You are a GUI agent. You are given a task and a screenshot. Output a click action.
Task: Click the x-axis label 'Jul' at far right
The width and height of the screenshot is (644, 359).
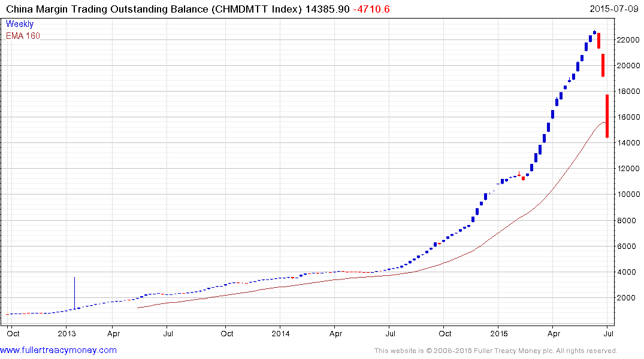click(609, 333)
